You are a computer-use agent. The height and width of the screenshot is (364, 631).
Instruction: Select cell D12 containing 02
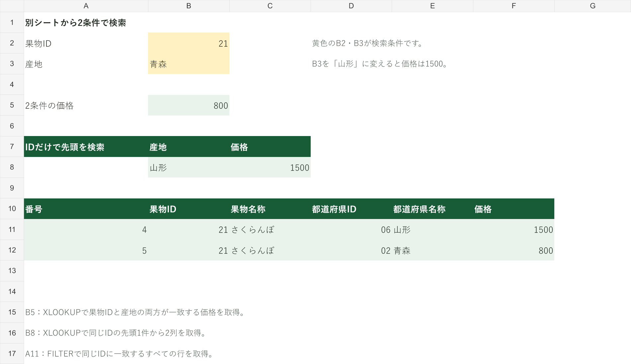pos(351,251)
